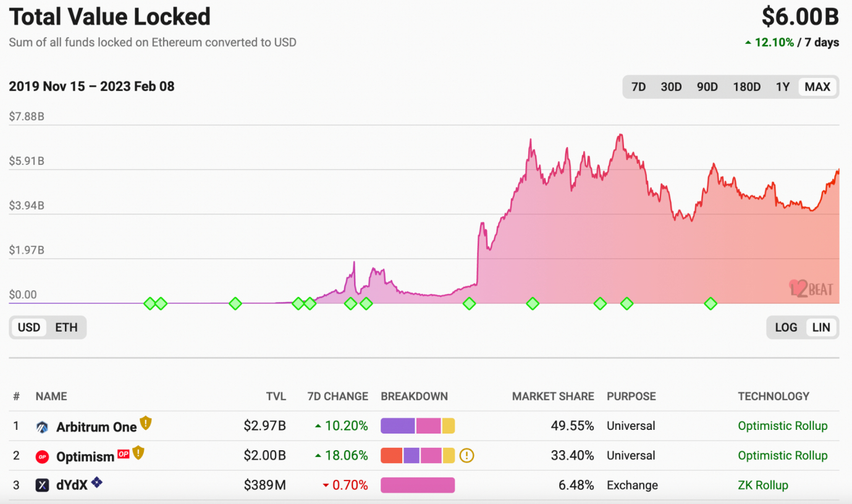The height and width of the screenshot is (504, 852).
Task: Select the 1Y time range
Action: click(x=782, y=87)
